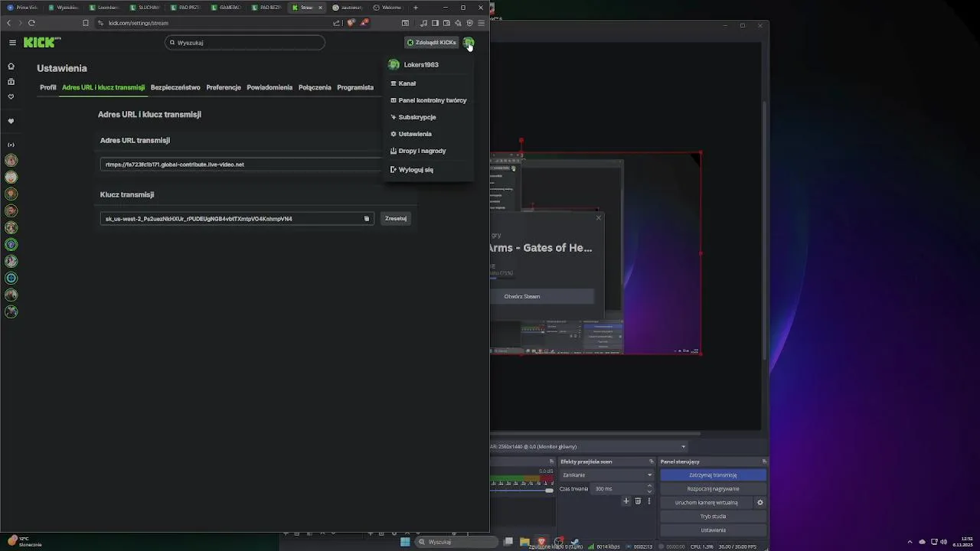Open the outlined heart icon in Kick sidebar
This screenshot has height=551, width=980.
tap(11, 97)
